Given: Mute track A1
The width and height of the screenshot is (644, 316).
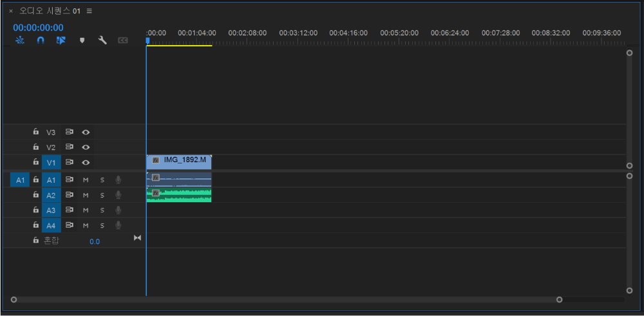Looking at the screenshot, I should (x=86, y=180).
